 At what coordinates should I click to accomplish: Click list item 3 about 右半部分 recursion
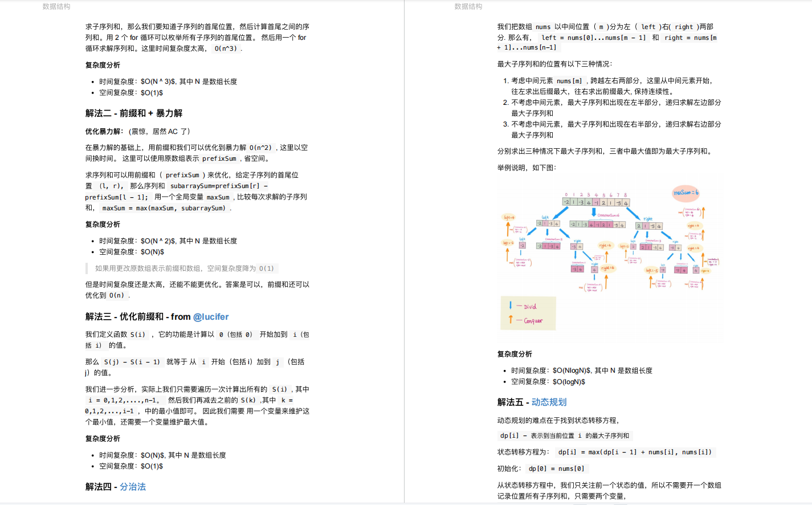coord(616,129)
